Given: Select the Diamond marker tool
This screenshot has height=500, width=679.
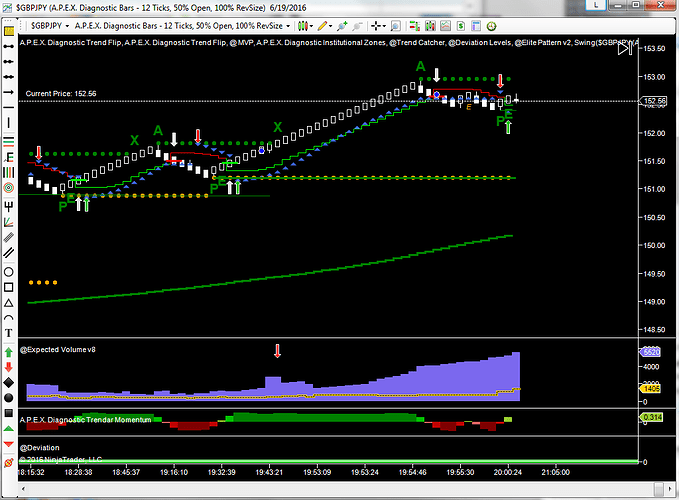Looking at the screenshot, I should pos(8,383).
